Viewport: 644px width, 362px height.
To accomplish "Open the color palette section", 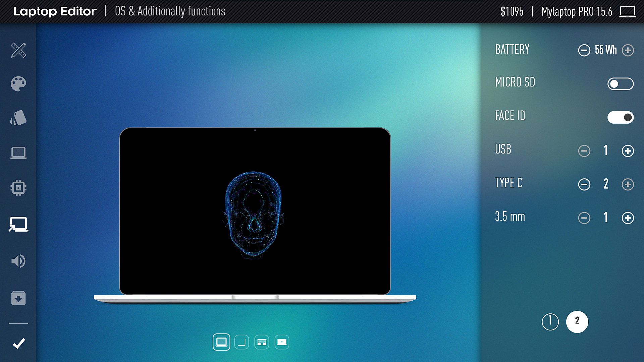I will (x=18, y=84).
